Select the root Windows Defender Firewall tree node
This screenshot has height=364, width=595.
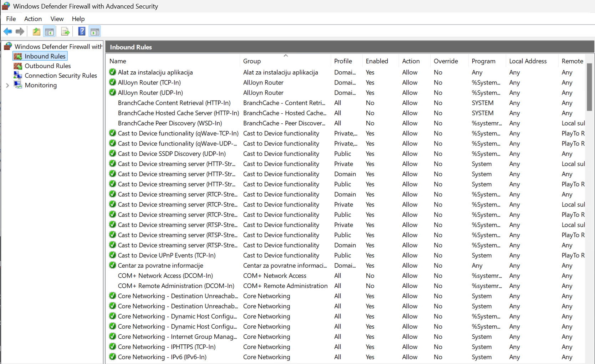[x=58, y=47]
